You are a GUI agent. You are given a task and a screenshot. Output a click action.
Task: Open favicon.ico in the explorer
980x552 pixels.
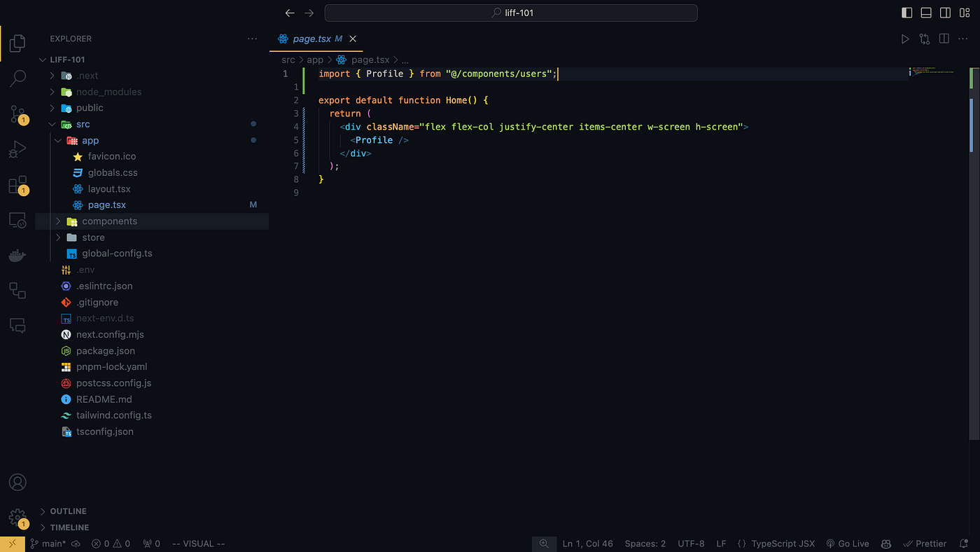pyautogui.click(x=152, y=156)
